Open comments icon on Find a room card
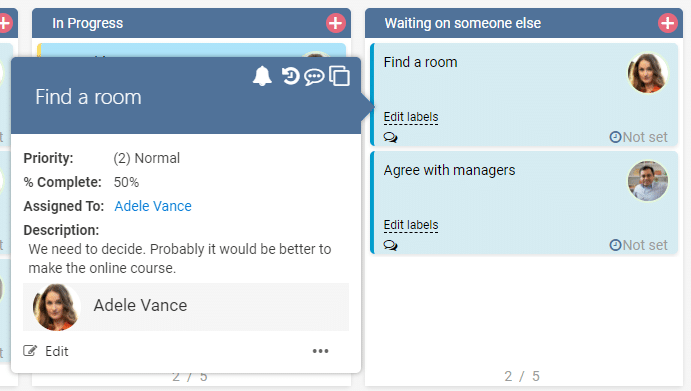Image resolution: width=691 pixels, height=391 pixels. pyautogui.click(x=390, y=138)
